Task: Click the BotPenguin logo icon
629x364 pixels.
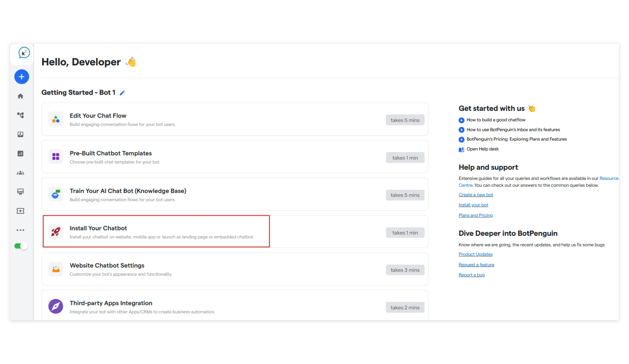Action: point(24,53)
